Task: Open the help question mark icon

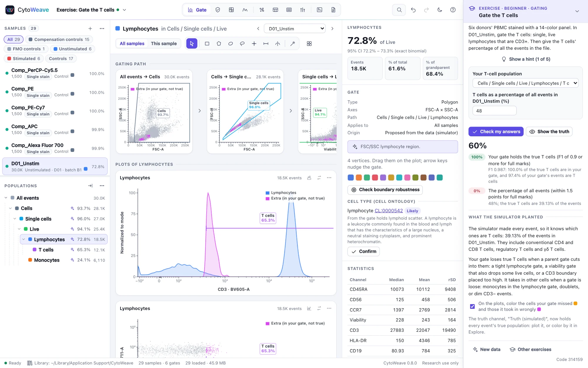Action: coord(453,10)
